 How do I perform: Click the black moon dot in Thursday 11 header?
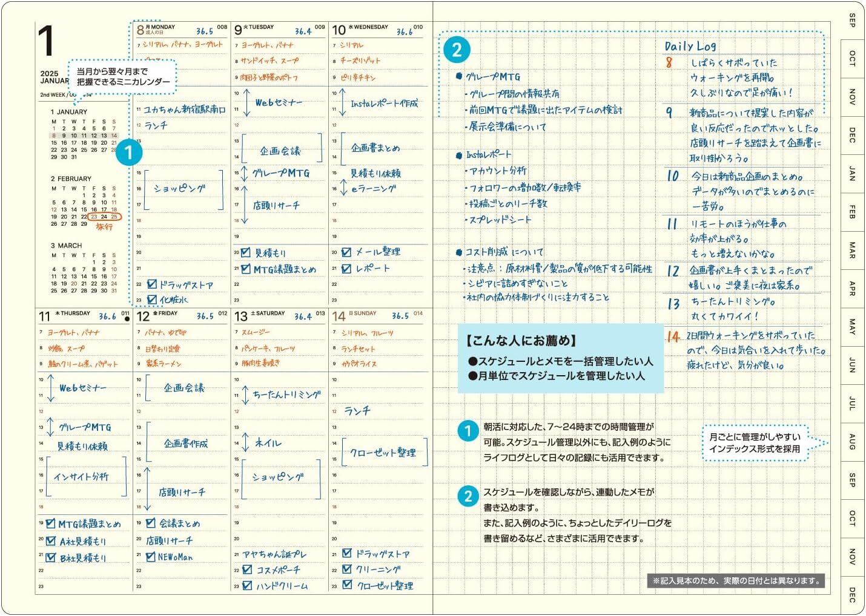point(126,319)
